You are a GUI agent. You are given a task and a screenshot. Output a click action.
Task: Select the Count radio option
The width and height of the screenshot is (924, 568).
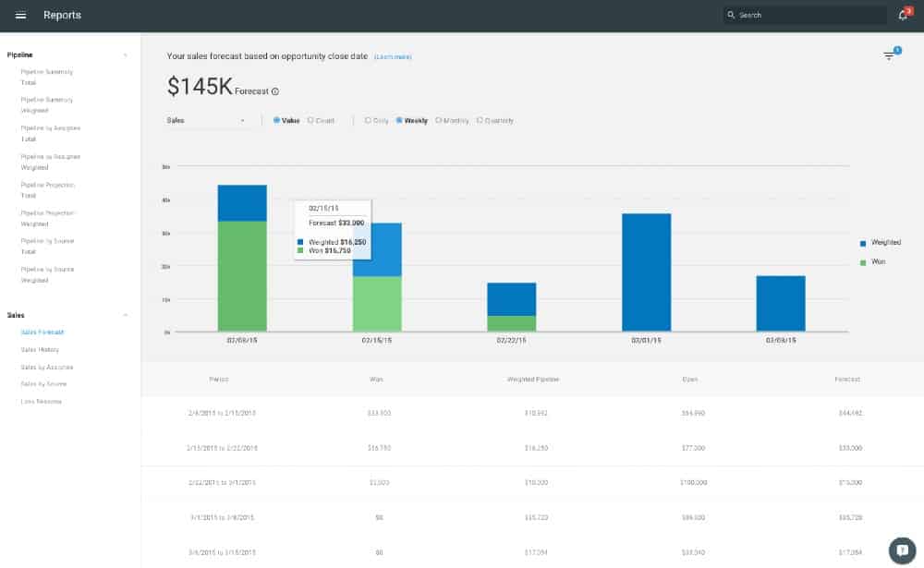(x=322, y=121)
